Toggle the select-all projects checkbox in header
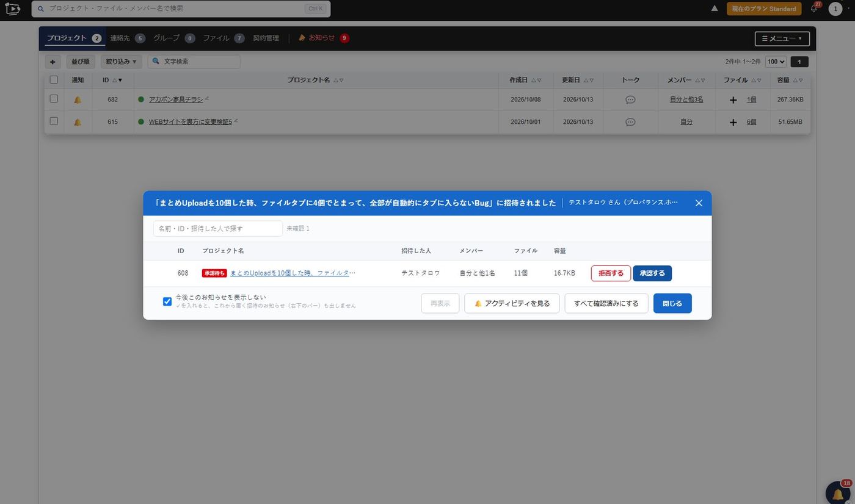Image resolution: width=855 pixels, height=504 pixels. click(x=54, y=80)
